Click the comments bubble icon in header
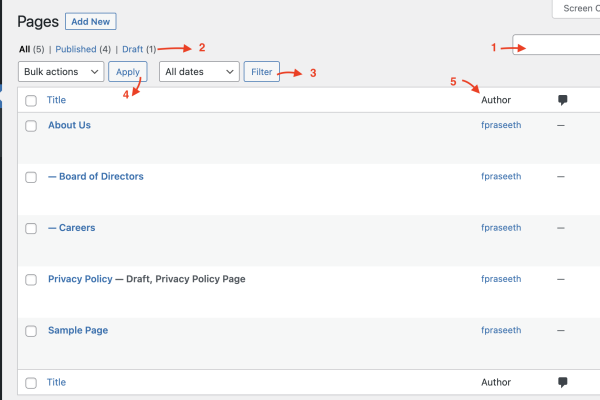600x400 pixels. 563,100
